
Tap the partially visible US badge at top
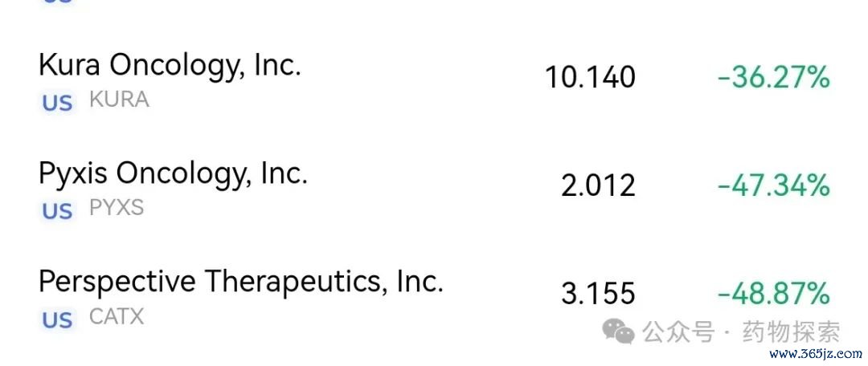[58, 2]
